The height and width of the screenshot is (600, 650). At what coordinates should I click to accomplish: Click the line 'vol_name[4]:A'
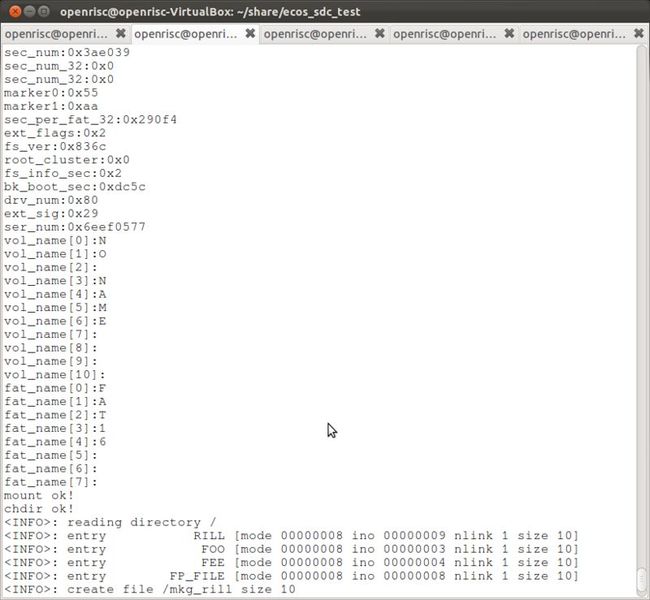click(x=55, y=294)
